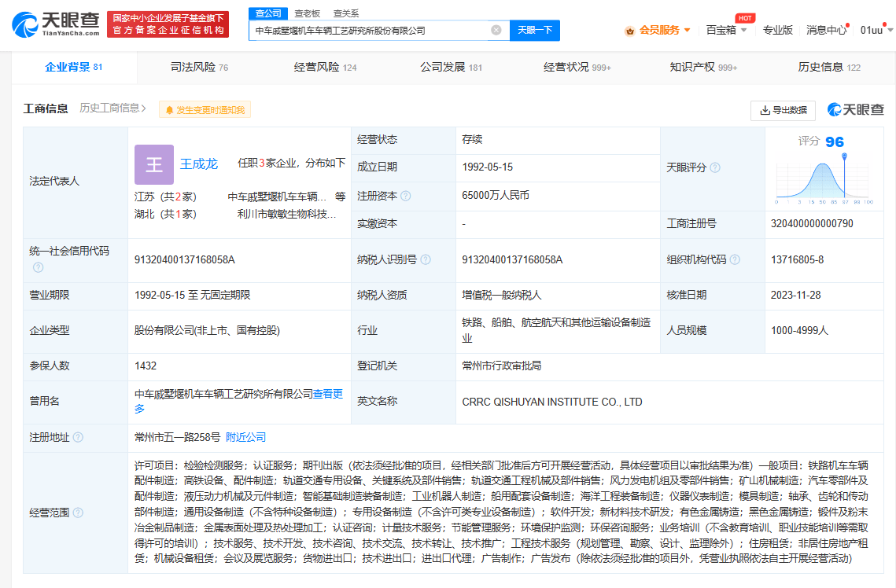Select the 历史信息 tab

829,68
